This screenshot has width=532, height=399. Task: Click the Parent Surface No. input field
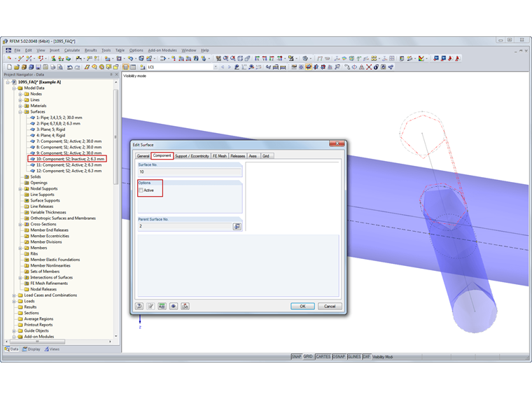(185, 226)
